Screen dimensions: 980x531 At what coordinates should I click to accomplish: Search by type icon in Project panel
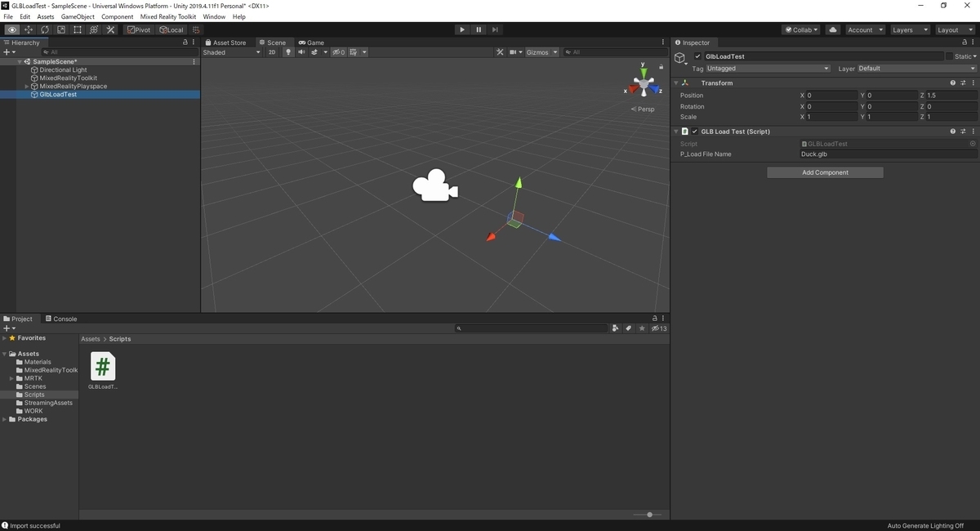[x=615, y=328]
